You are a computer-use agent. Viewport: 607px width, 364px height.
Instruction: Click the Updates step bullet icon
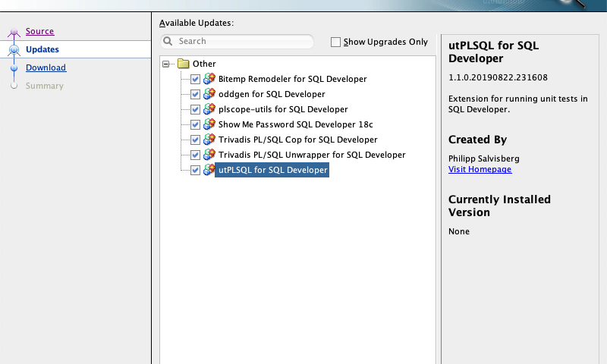point(14,49)
